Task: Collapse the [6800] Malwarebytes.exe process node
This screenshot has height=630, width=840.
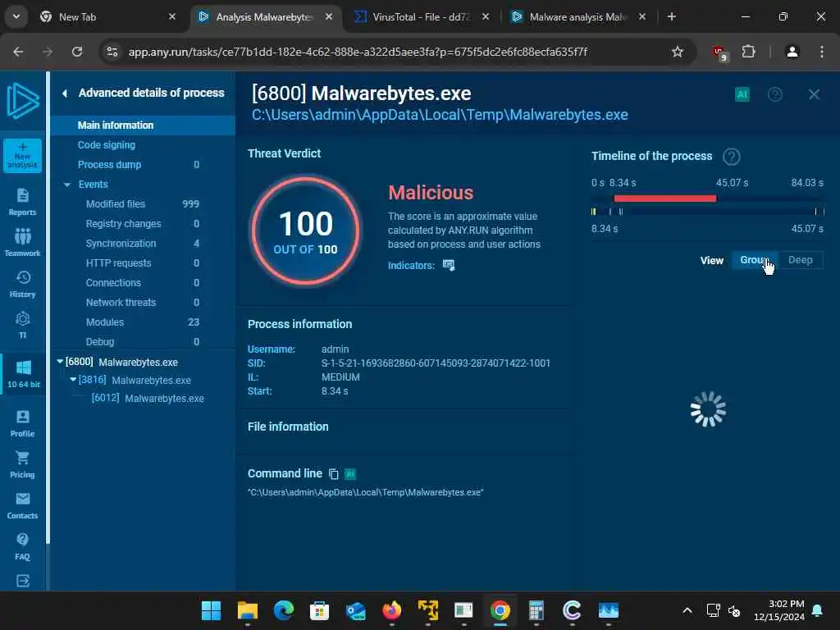Action: (x=60, y=362)
